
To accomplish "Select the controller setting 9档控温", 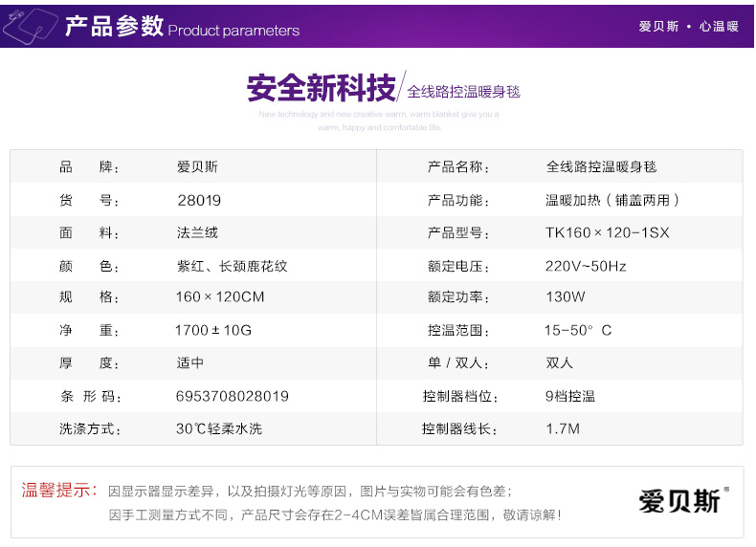I will pos(570,396).
